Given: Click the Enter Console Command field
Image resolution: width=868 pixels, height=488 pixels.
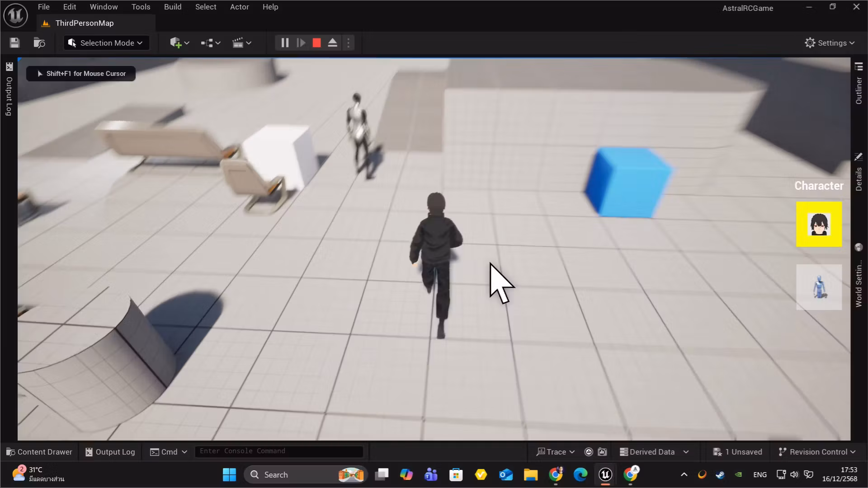Looking at the screenshot, I should tap(279, 451).
